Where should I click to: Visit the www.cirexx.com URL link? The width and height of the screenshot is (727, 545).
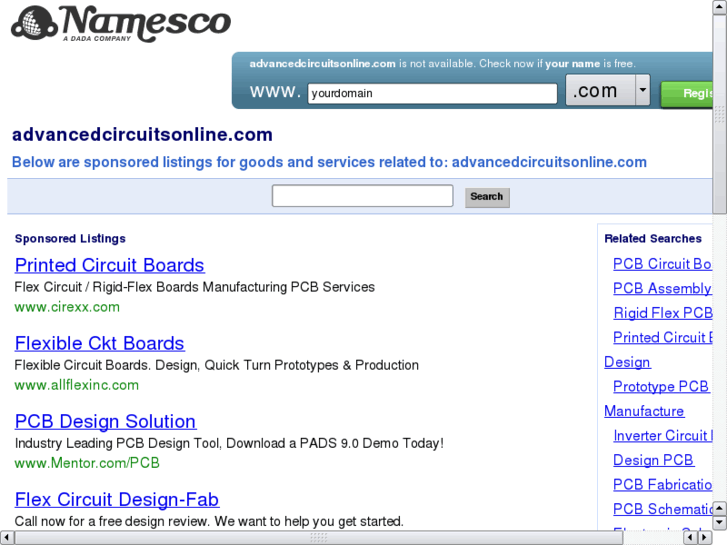click(67, 307)
